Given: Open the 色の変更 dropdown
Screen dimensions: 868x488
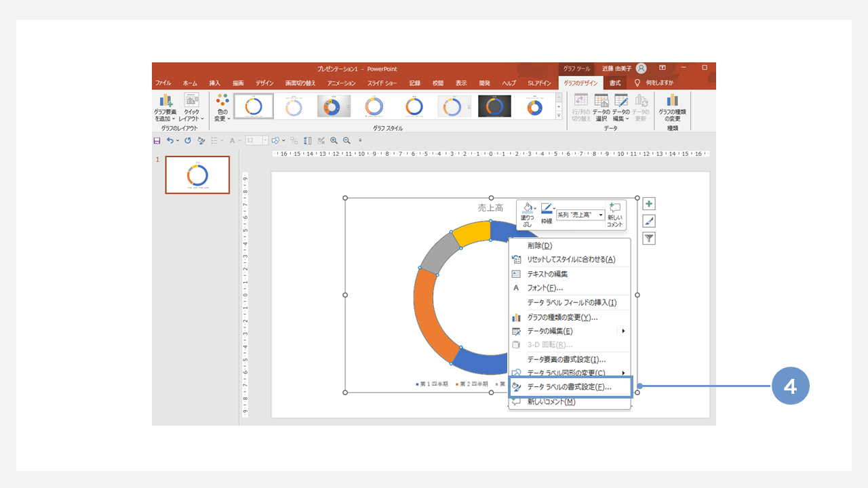Looking at the screenshot, I should pos(222,108).
